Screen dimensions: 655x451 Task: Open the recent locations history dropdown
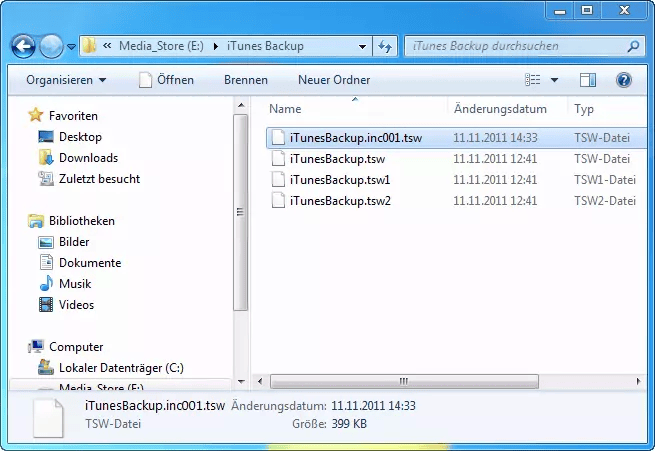pos(72,47)
